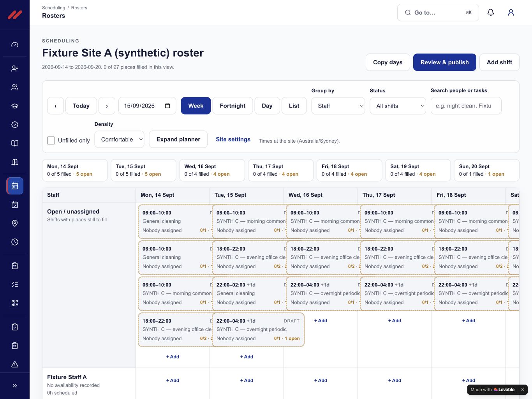This screenshot has height=399, width=532.
Task: Open the date picker calendar icon
Action: pyautogui.click(x=167, y=106)
